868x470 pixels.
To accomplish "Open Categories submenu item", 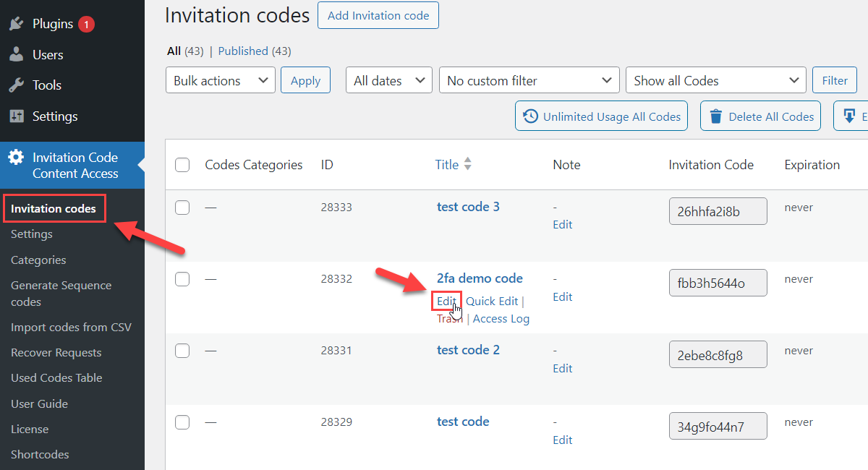I will coord(38,260).
